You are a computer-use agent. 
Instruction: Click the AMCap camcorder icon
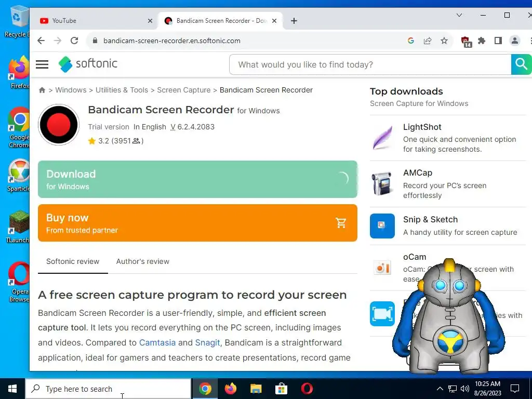pyautogui.click(x=382, y=183)
